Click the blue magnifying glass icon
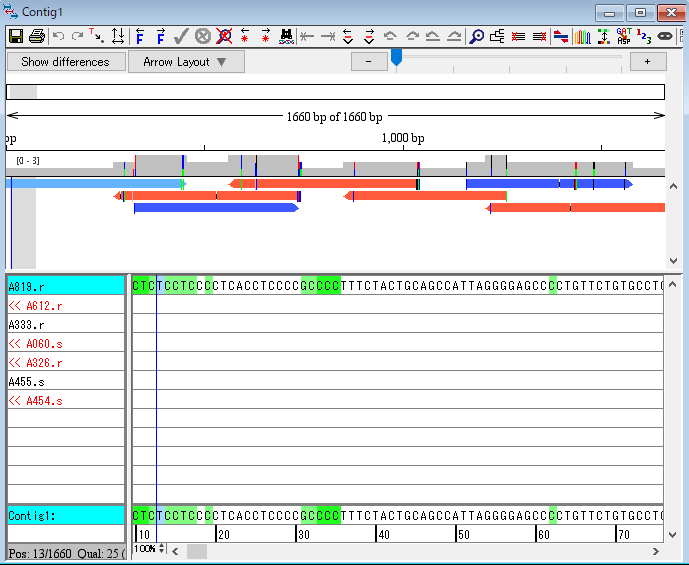Screen dimensions: 689x565 476,36
